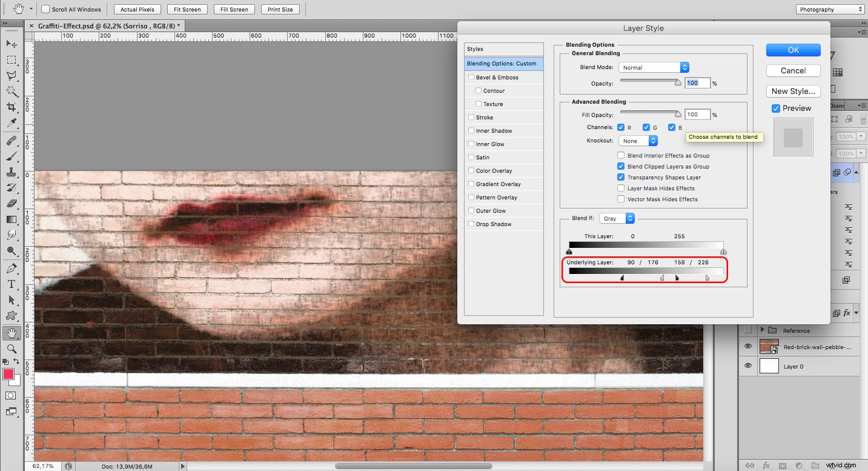Open the Knockout dropdown
Image resolution: width=868 pixels, height=471 pixels.
(x=637, y=140)
